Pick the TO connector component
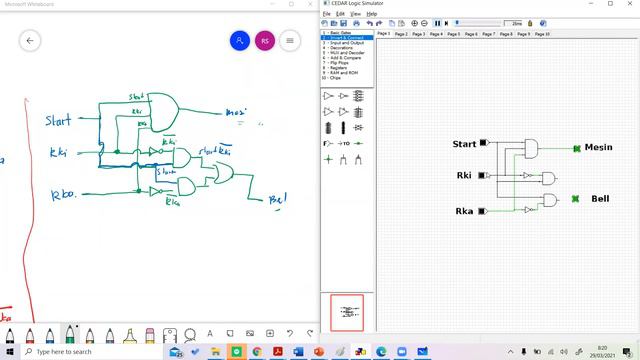The width and height of the screenshot is (640, 360). pyautogui.click(x=344, y=144)
